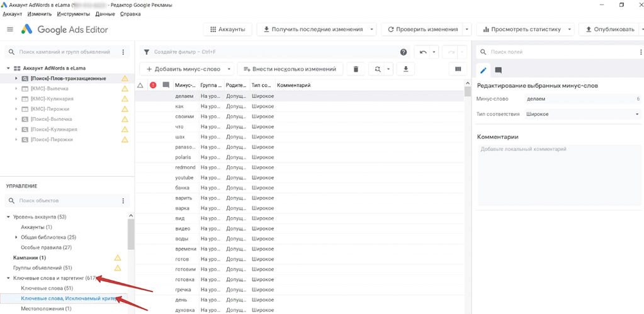Expand the [КМС]-Кулинария campaign
This screenshot has width=644, height=314.
click(16, 99)
